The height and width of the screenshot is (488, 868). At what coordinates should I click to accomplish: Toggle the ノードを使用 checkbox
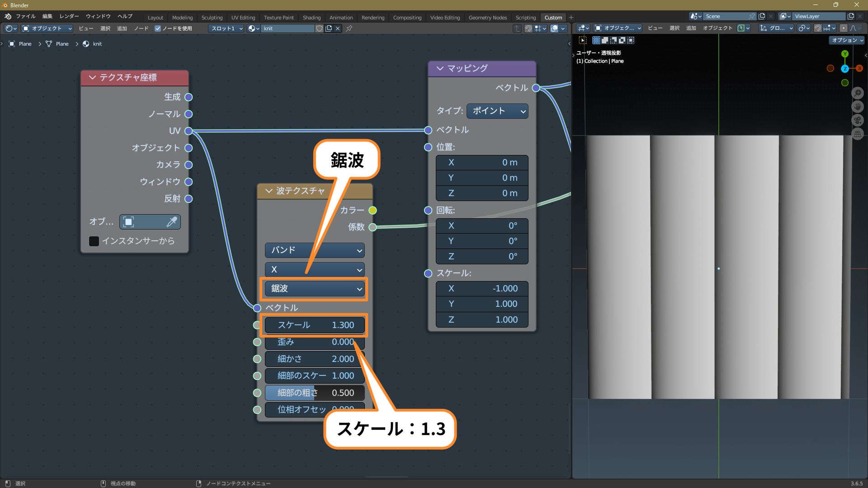pyautogui.click(x=158, y=28)
